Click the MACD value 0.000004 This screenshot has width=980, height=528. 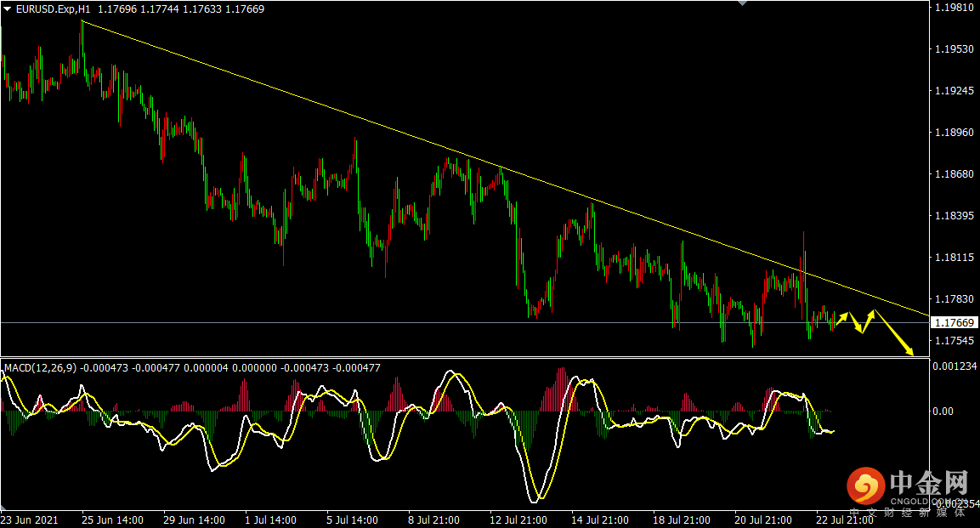pos(206,368)
